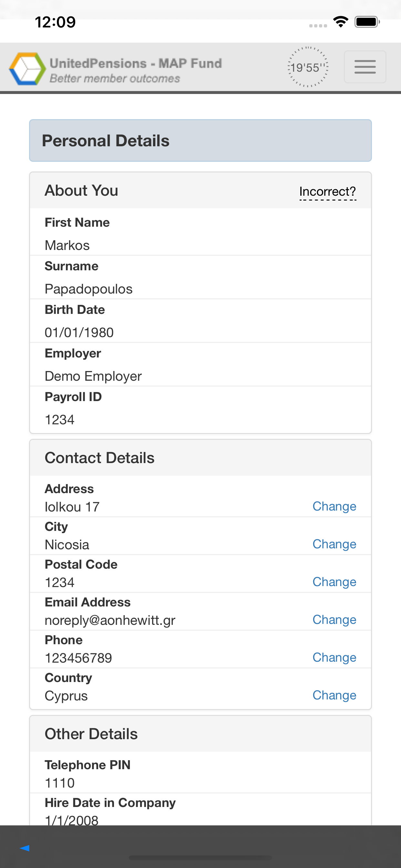This screenshot has height=868, width=401.
Task: Tap the About You section header
Action: tap(81, 191)
